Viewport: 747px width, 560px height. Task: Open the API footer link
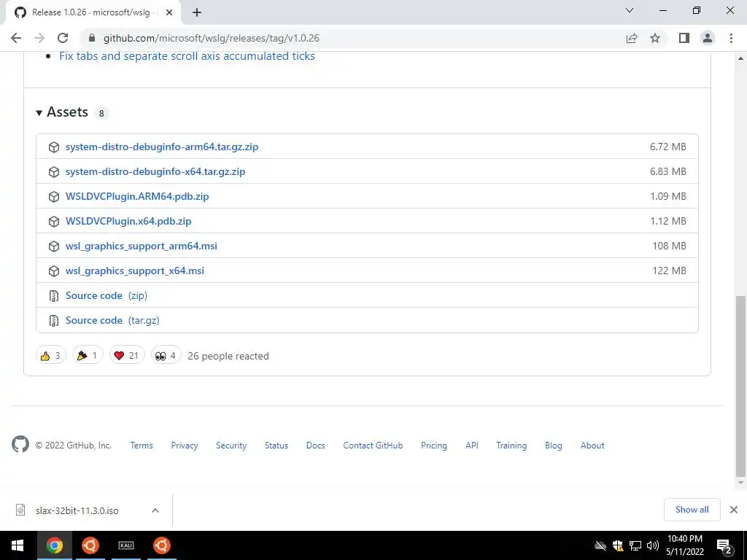point(472,446)
